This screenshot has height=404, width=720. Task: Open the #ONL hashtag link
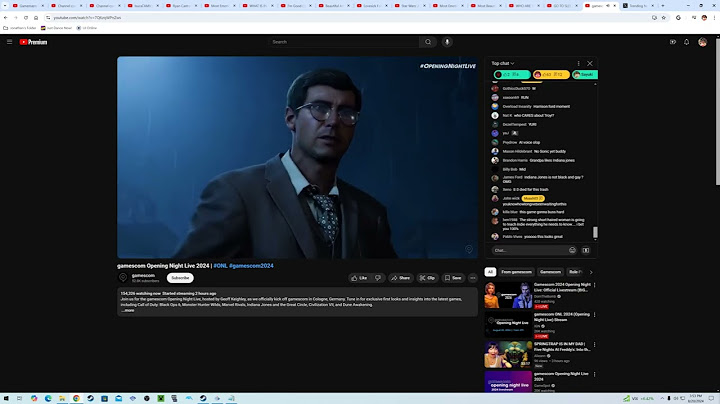[220, 266]
